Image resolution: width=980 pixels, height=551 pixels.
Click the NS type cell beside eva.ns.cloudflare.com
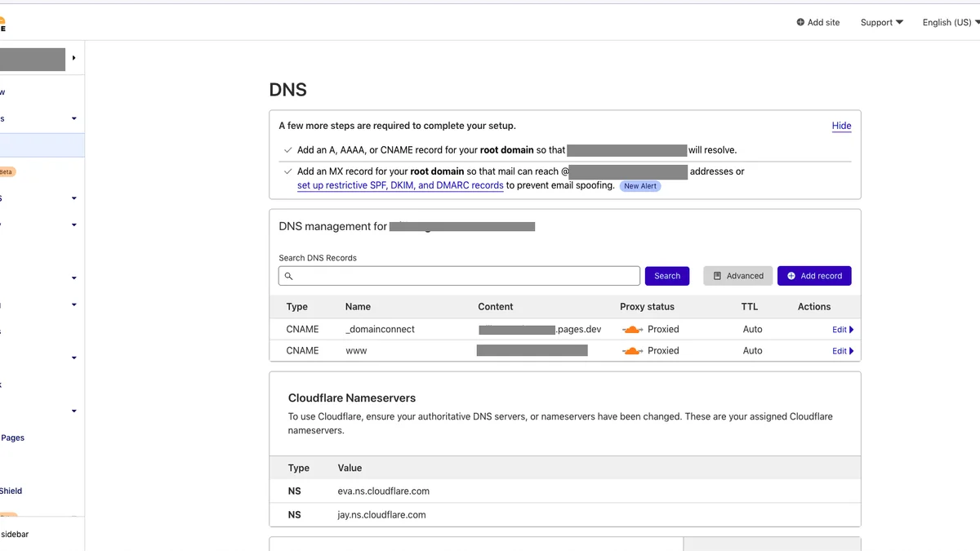tap(295, 491)
